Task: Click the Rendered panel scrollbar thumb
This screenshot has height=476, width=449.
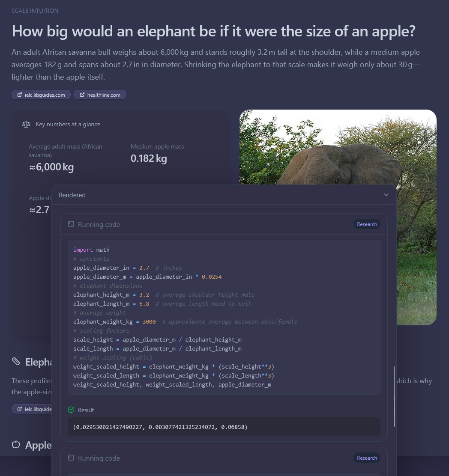Action: (x=395, y=397)
